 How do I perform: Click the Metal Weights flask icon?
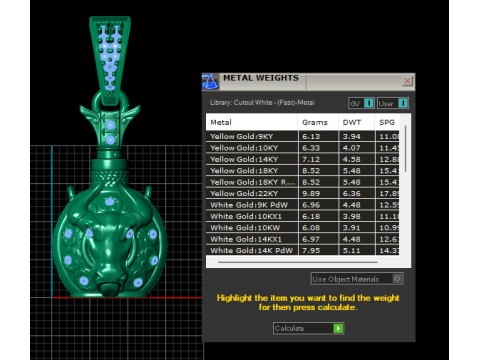click(210, 82)
